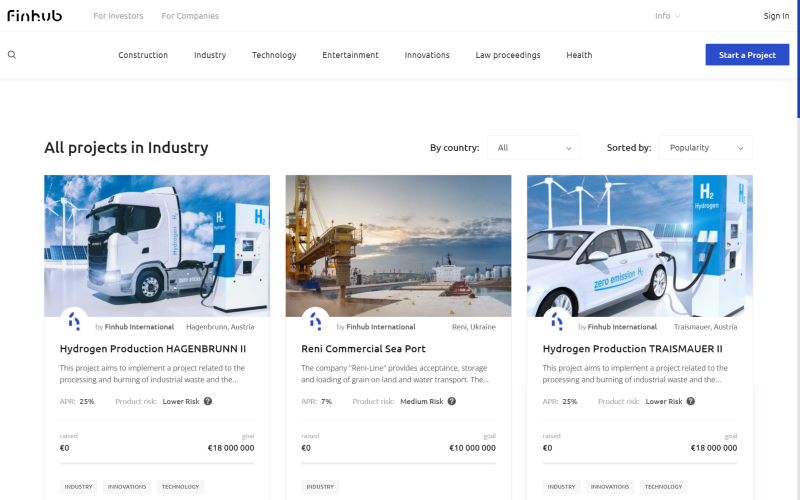
Task: Click the Hagenbrunn II funding progress bar
Action: pyautogui.click(x=157, y=463)
